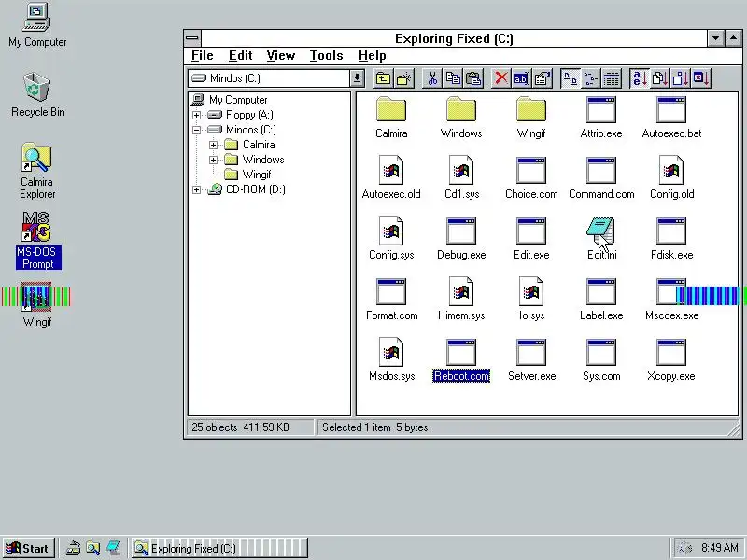This screenshot has height=560, width=747.
Task: Select Recycle Bin desktop icon
Action: click(x=37, y=95)
